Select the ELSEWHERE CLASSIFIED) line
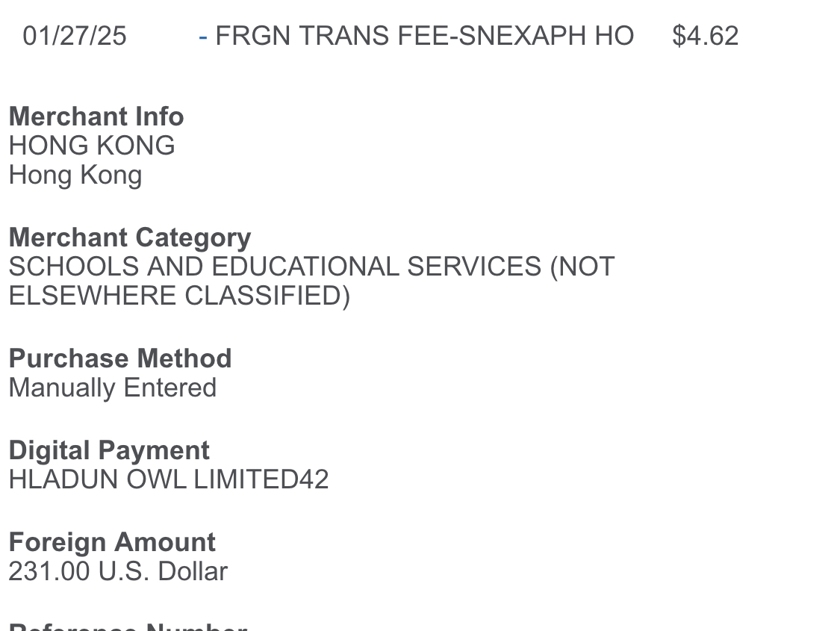The width and height of the screenshot is (840, 631). point(179,296)
